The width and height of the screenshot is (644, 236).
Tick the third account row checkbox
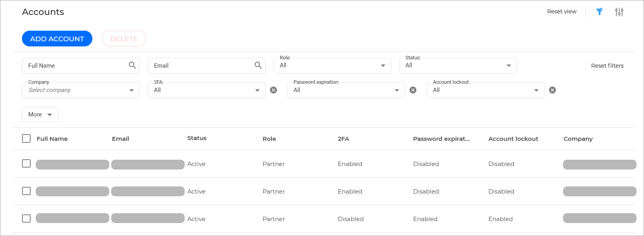[x=26, y=219]
